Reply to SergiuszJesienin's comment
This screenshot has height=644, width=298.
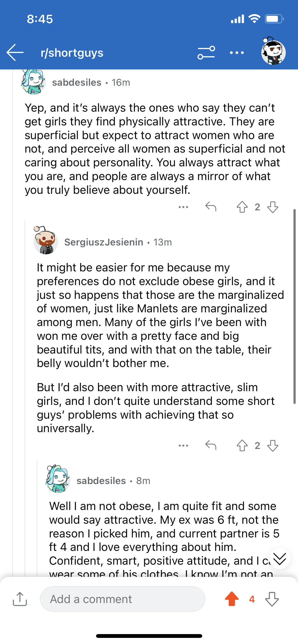211,445
